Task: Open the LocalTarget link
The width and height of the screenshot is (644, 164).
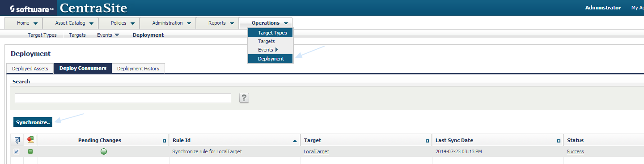Action: tap(316, 151)
